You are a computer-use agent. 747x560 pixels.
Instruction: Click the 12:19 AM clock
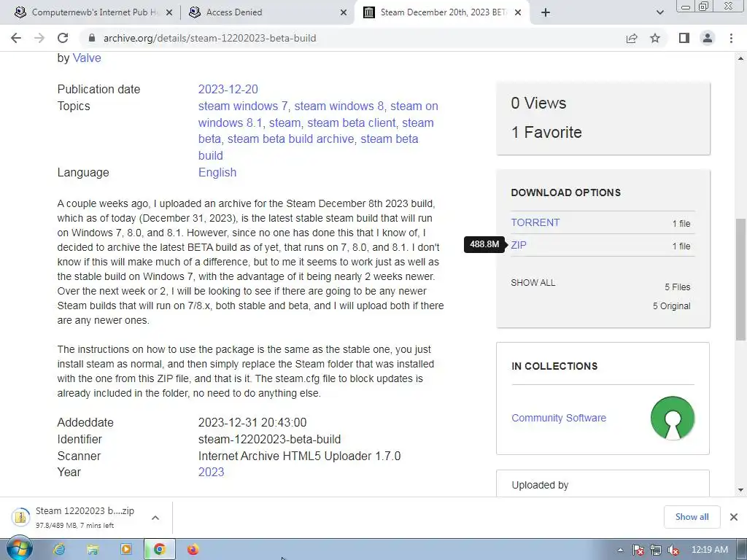pos(709,550)
